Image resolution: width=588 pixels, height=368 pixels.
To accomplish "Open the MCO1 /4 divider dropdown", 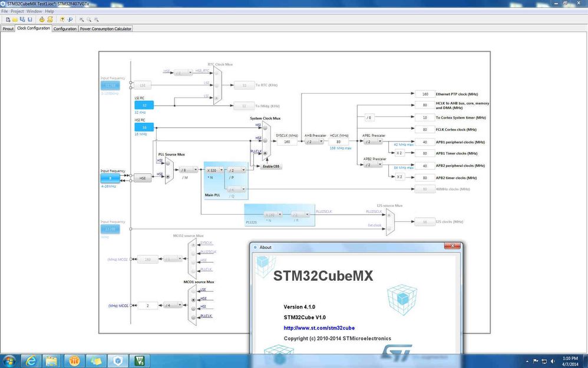I will click(x=173, y=305).
